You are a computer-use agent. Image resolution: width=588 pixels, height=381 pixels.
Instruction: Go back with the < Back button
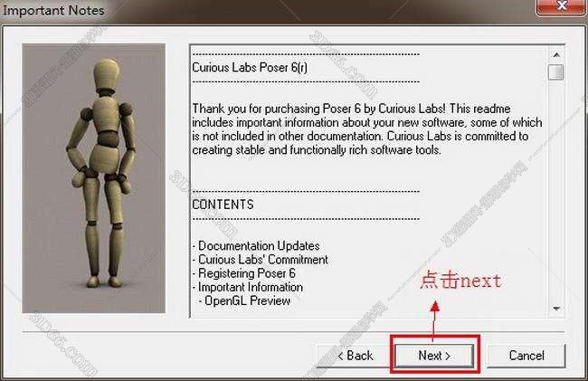(x=355, y=356)
